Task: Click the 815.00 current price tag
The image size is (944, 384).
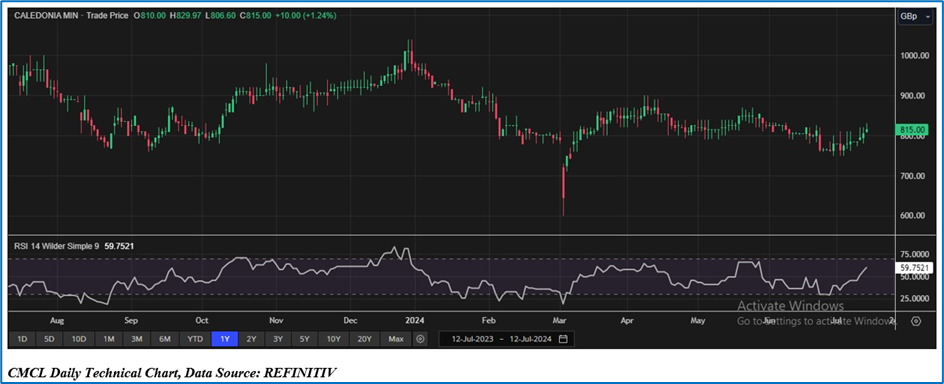Action: coord(913,129)
